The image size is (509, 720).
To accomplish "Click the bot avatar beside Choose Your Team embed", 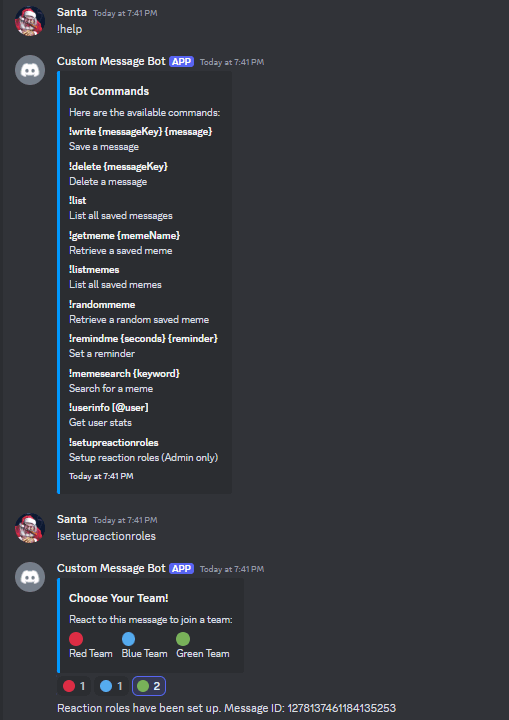I will [x=30, y=577].
